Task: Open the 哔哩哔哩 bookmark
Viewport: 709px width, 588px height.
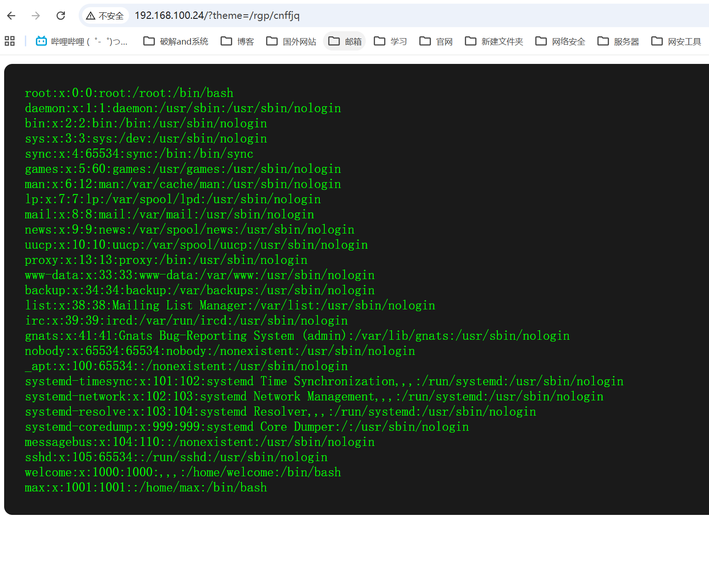Action: [82, 41]
